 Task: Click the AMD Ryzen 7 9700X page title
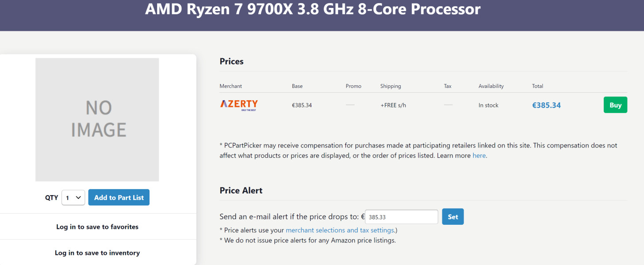pos(312,9)
